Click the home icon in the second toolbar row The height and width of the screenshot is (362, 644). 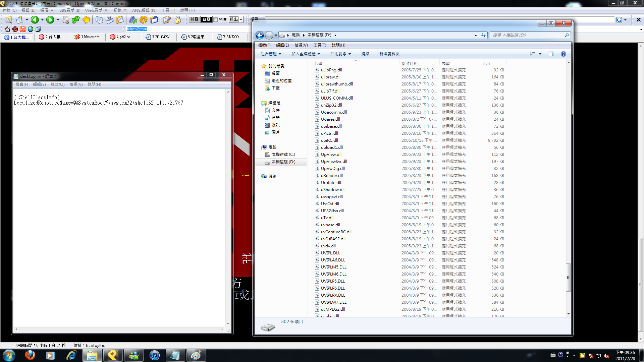pos(7,29)
